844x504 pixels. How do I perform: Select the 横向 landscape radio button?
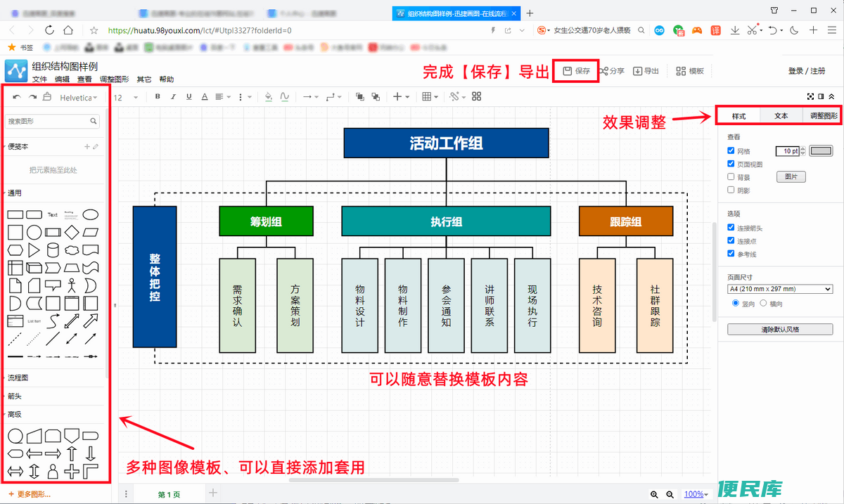[x=763, y=303]
